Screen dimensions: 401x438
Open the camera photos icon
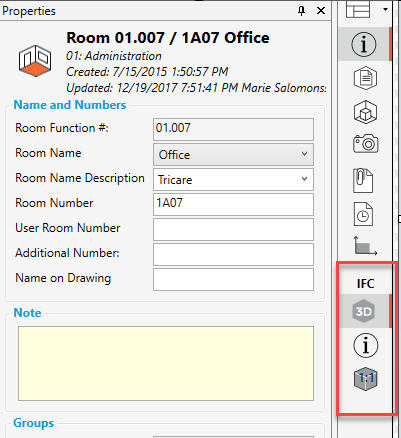click(365, 144)
